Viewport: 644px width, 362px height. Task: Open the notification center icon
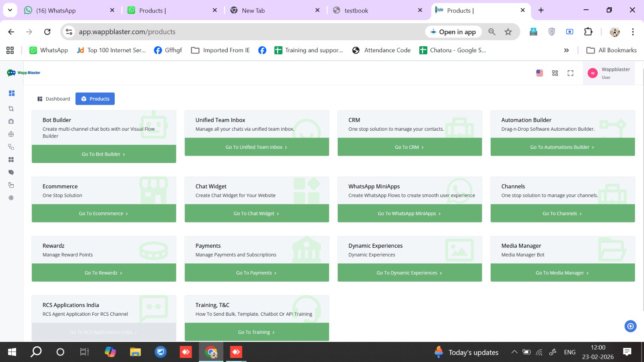point(627,352)
